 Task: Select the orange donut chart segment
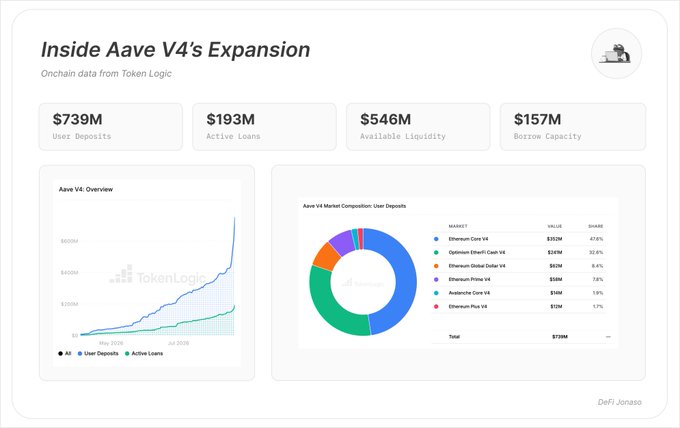326,256
